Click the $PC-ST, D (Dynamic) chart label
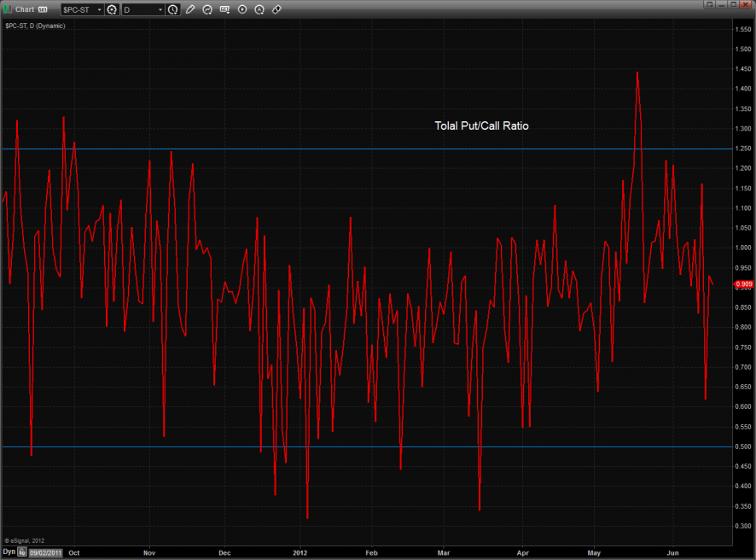Viewport: 756px width, 560px height. 35,26
